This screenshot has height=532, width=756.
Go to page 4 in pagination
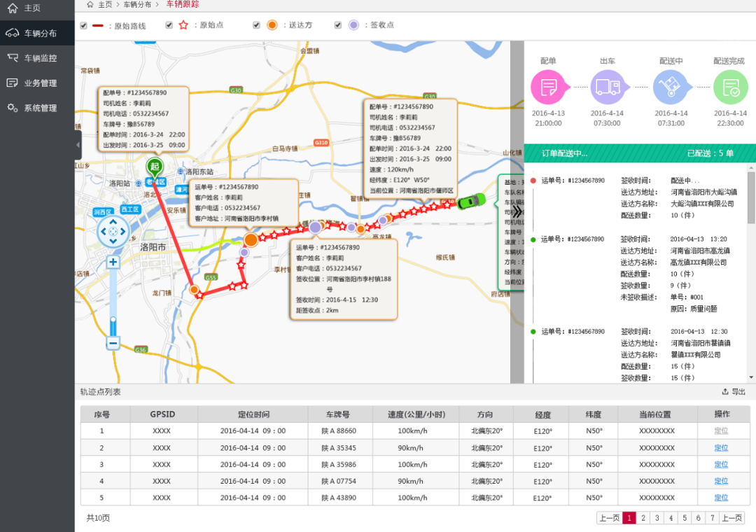pyautogui.click(x=671, y=517)
